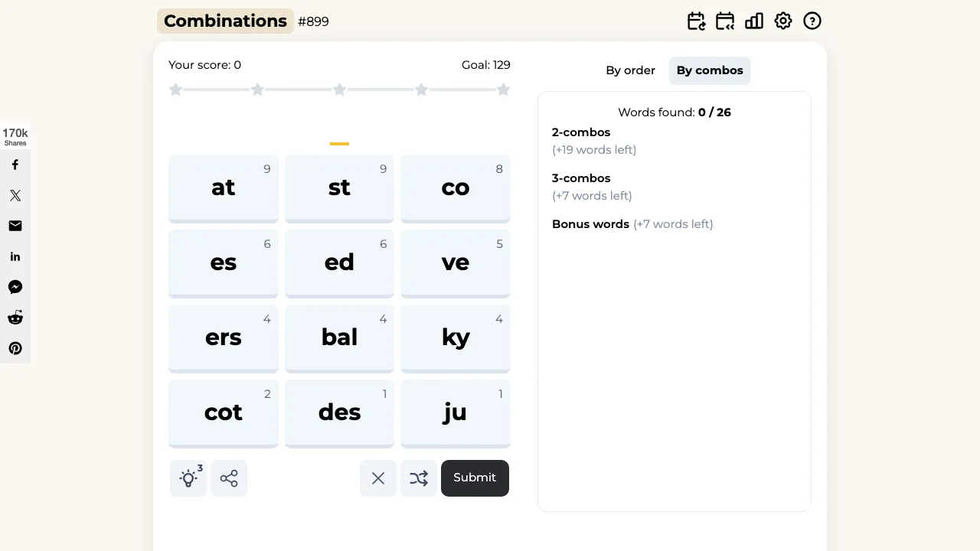Image resolution: width=980 pixels, height=551 pixels.
Task: Switch to the By order tab
Action: coord(630,70)
